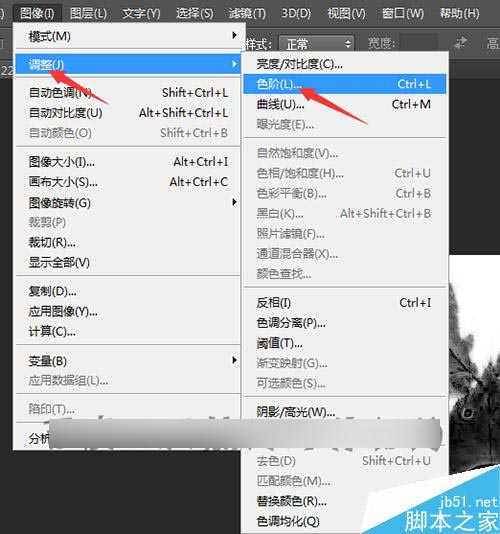Open 渐变映射(G)... adjustment
Image resolution: width=500 pixels, height=534 pixels.
coord(345,363)
